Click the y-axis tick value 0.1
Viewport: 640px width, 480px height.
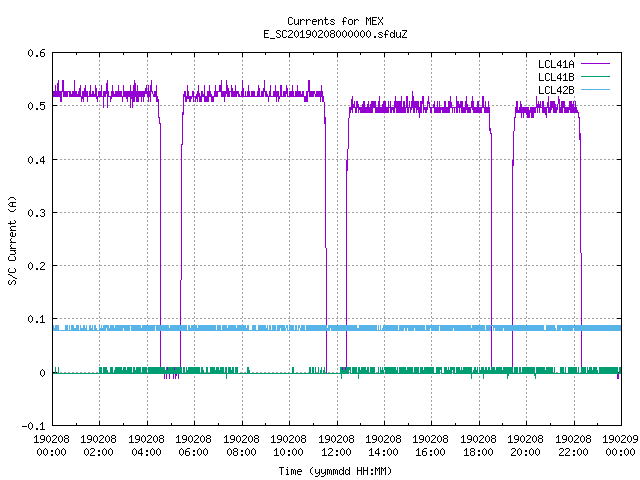coord(36,319)
